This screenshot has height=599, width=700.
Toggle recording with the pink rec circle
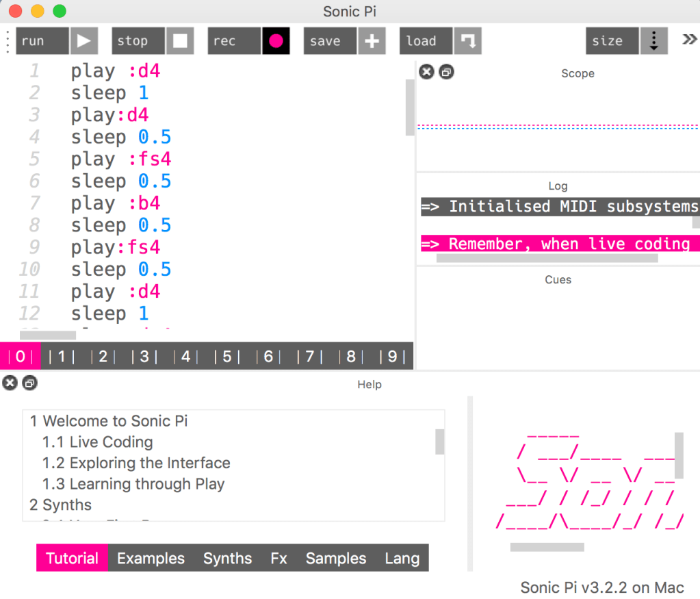(x=276, y=41)
